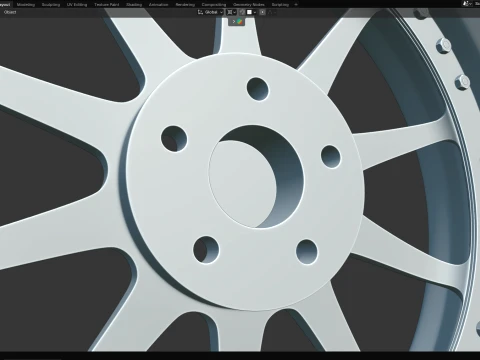The width and height of the screenshot is (480, 360).
Task: Toggle the snapping magnet icon
Action: pos(242,12)
